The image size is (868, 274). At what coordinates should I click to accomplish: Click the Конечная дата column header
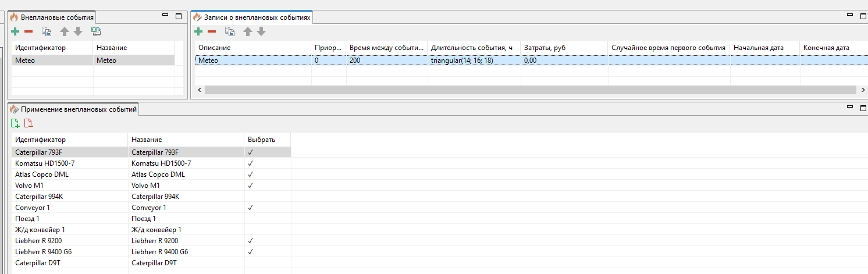tap(833, 47)
